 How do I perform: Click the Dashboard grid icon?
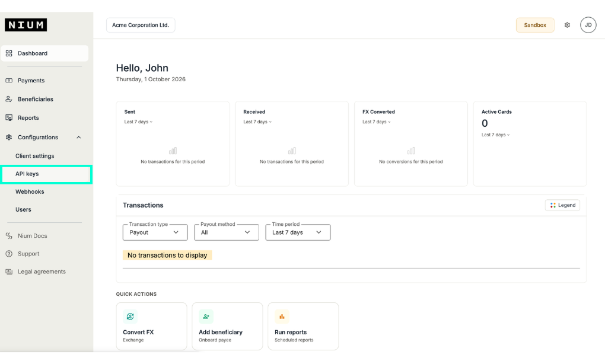(x=9, y=53)
